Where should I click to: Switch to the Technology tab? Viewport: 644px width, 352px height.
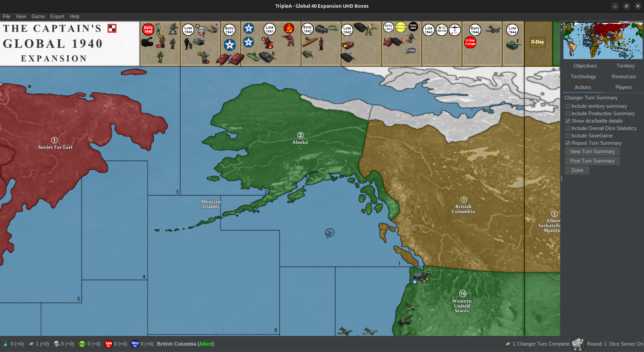[x=583, y=77]
